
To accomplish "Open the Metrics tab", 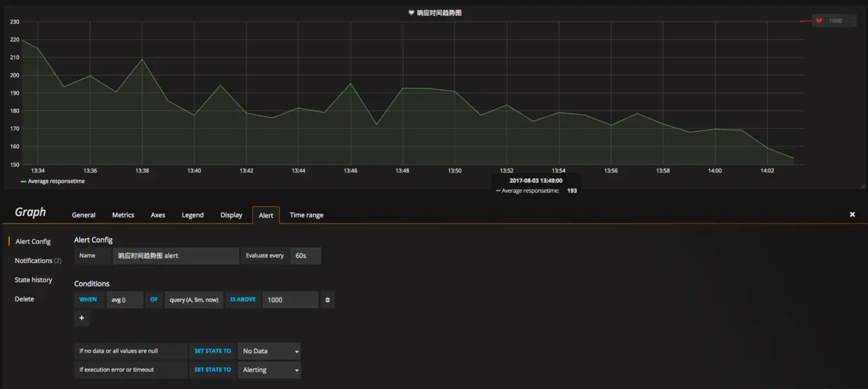I will 123,215.
